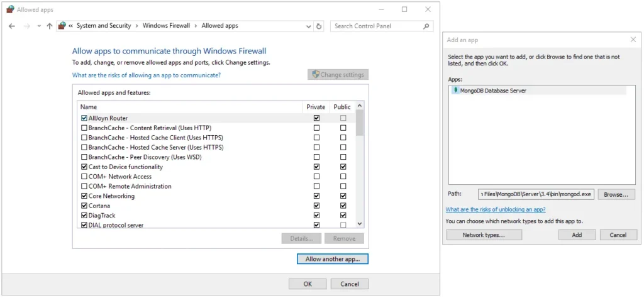Click the Refresh icon beside address bar

click(319, 26)
